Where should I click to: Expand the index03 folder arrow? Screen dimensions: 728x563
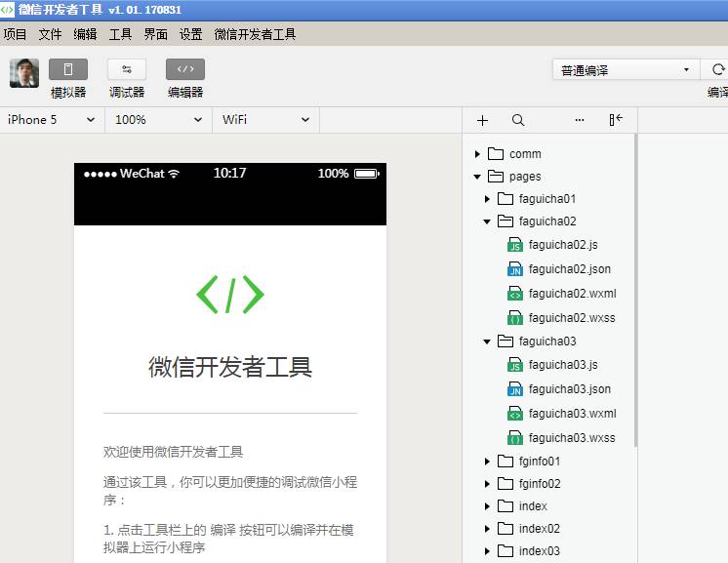click(487, 551)
